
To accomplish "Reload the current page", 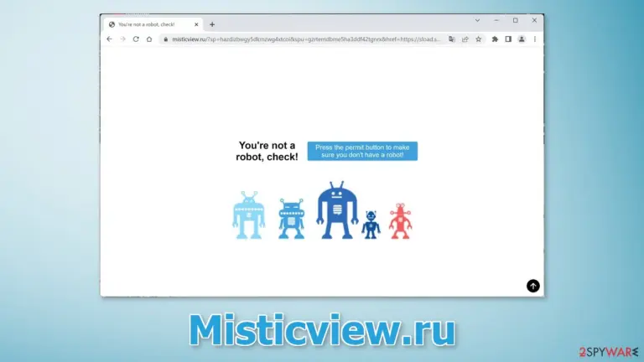I will point(136,39).
